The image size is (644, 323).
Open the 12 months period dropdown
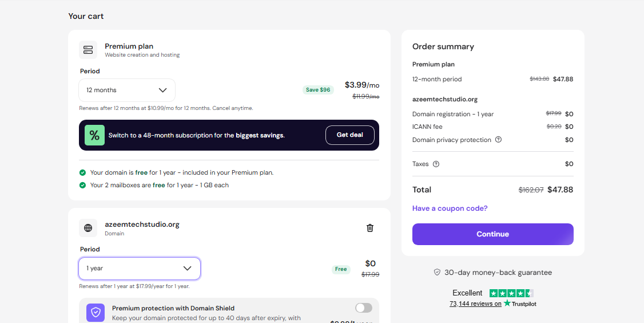[127, 90]
